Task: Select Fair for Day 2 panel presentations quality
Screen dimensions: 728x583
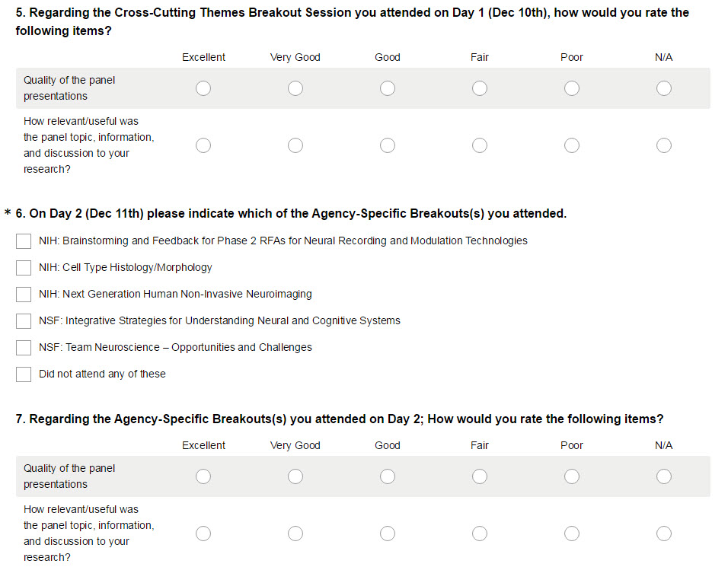Action: point(480,476)
